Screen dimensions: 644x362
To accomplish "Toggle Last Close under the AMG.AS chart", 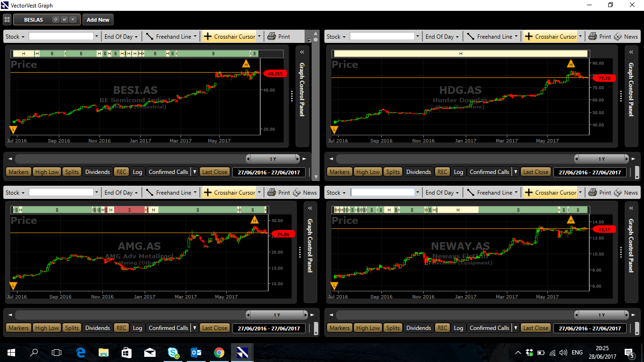I will point(215,328).
